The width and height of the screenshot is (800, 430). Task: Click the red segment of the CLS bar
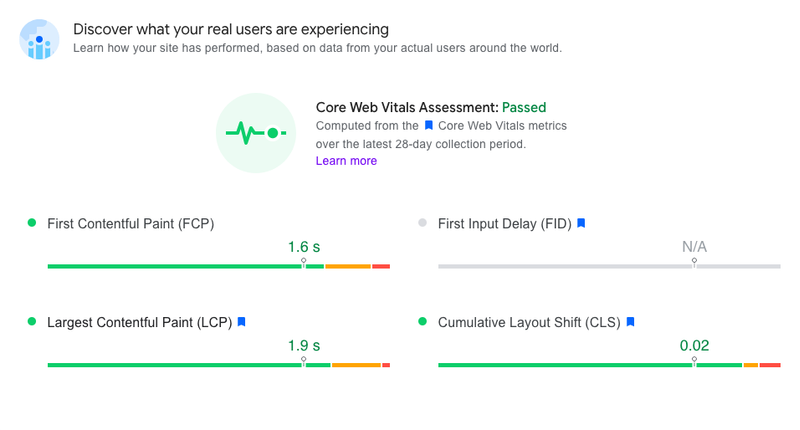(x=770, y=365)
